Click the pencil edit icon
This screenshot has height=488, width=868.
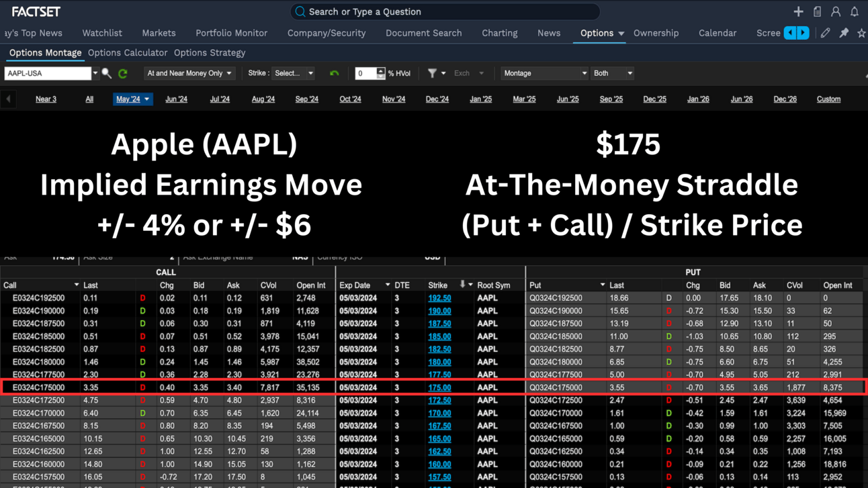[x=826, y=33]
